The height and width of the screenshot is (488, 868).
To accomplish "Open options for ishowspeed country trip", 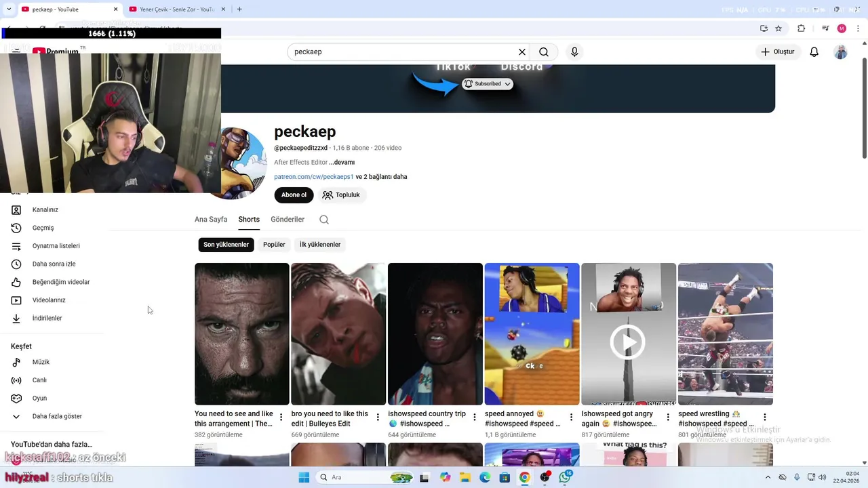I will [x=475, y=418].
